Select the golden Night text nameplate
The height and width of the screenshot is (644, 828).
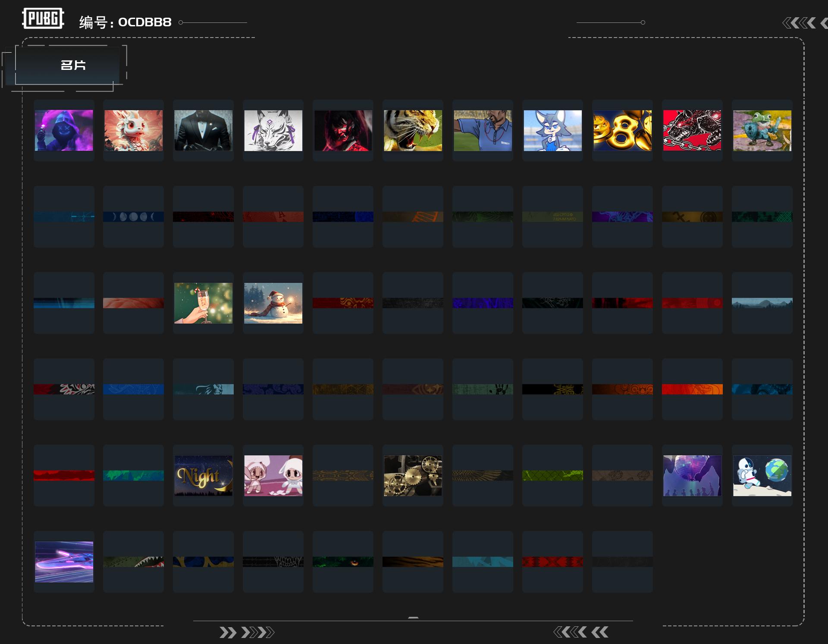coord(203,475)
